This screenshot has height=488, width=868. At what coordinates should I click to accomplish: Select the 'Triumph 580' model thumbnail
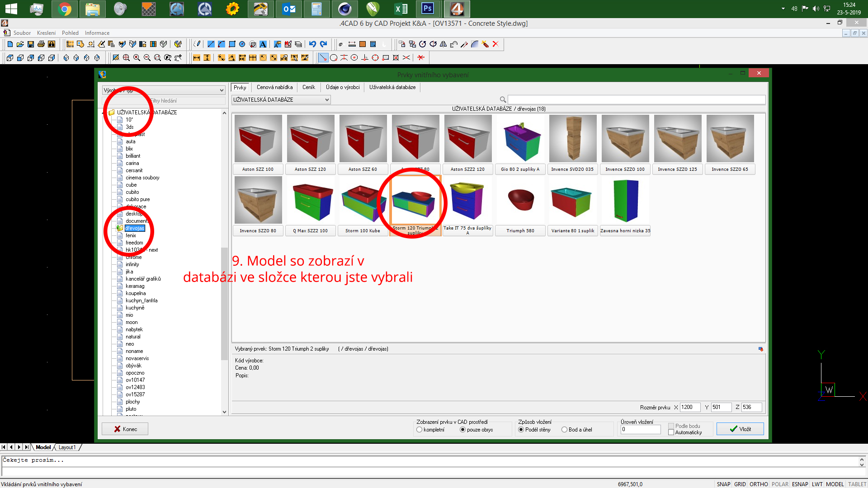tap(520, 201)
